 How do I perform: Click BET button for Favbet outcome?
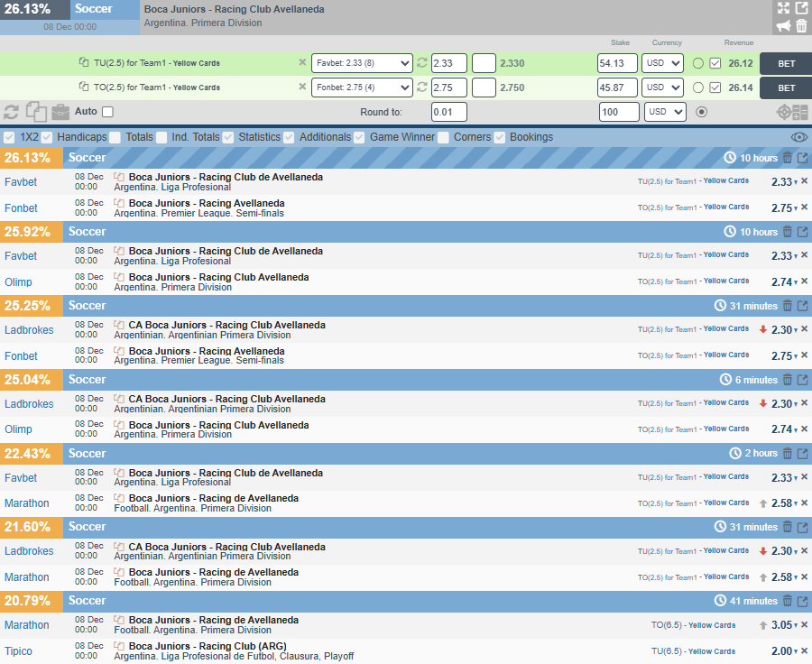pyautogui.click(x=786, y=63)
